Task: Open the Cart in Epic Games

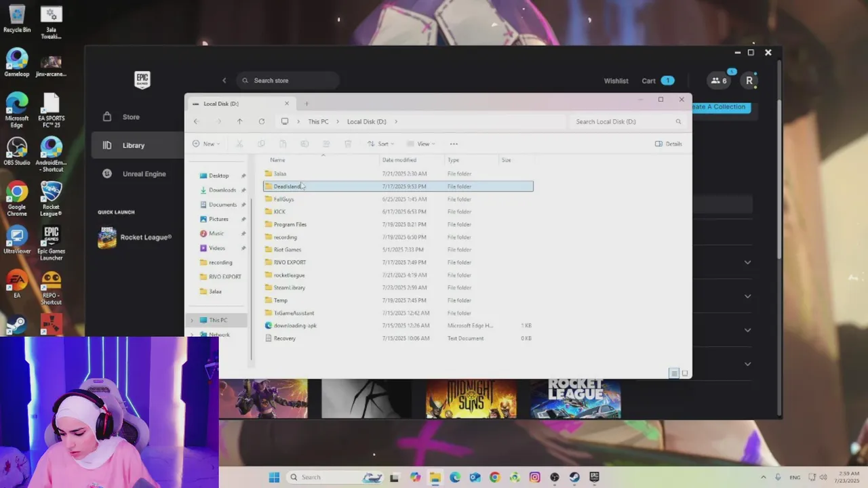Action: click(x=657, y=81)
